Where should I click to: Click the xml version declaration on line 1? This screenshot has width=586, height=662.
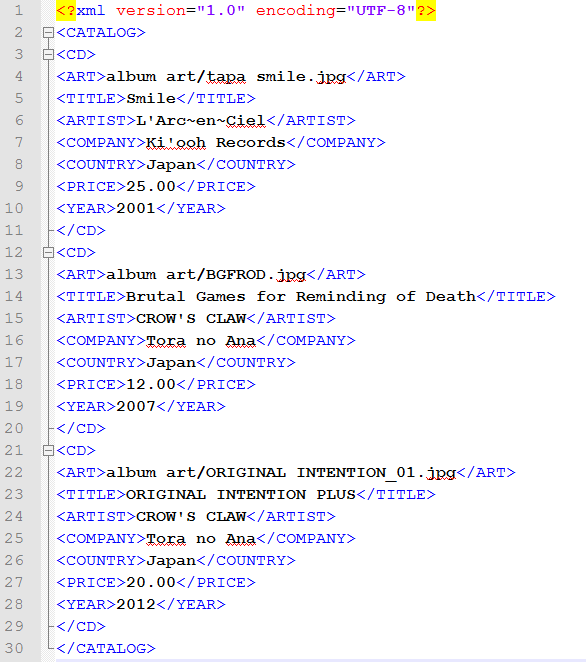tap(246, 10)
